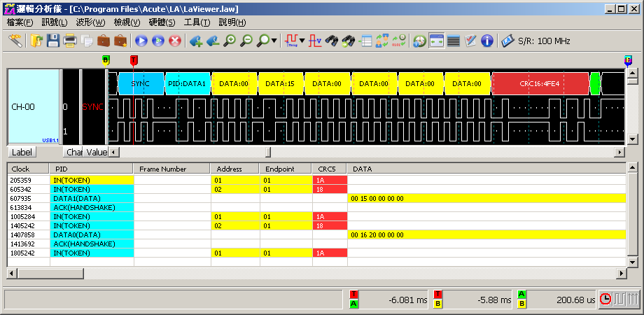Click the black striped lines icon

pyautogui.click(x=454, y=41)
